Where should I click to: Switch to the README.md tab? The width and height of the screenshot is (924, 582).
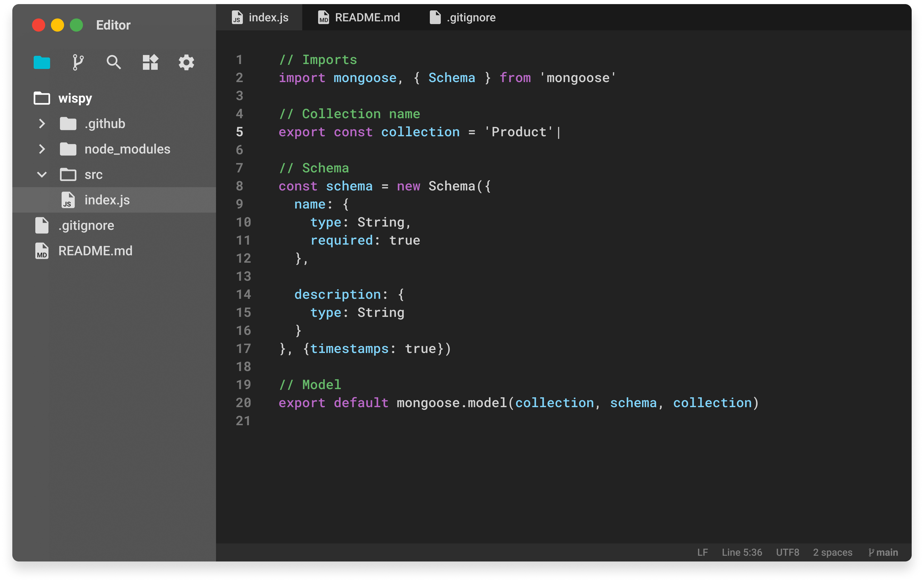(x=359, y=17)
